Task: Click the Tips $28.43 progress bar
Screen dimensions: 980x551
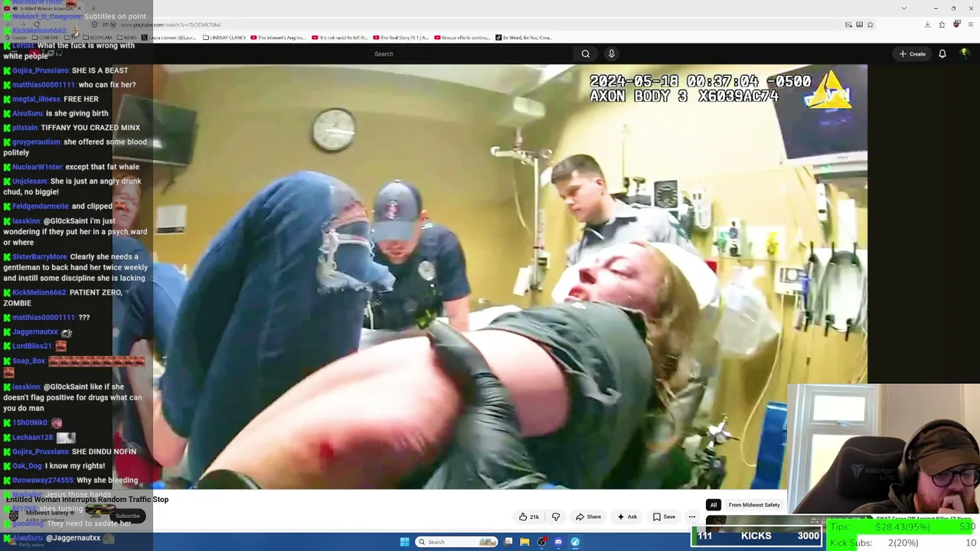Action: pos(903,527)
